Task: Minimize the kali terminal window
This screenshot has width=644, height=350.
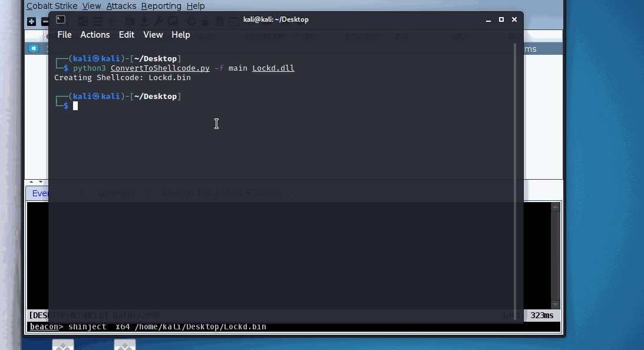Action: pyautogui.click(x=488, y=19)
